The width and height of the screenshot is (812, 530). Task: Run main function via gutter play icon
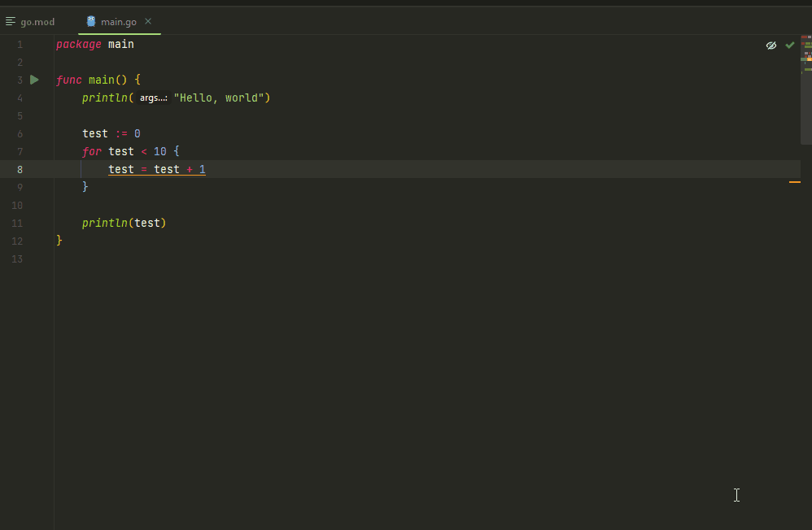coord(34,80)
